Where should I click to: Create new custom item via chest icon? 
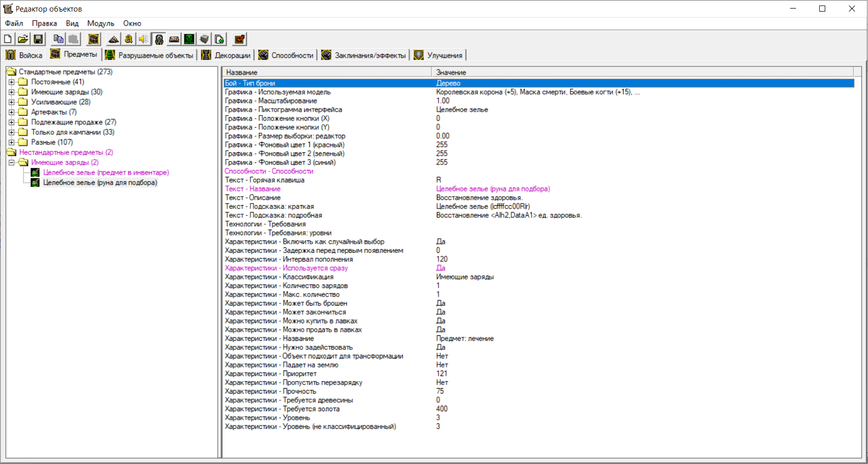[x=94, y=39]
